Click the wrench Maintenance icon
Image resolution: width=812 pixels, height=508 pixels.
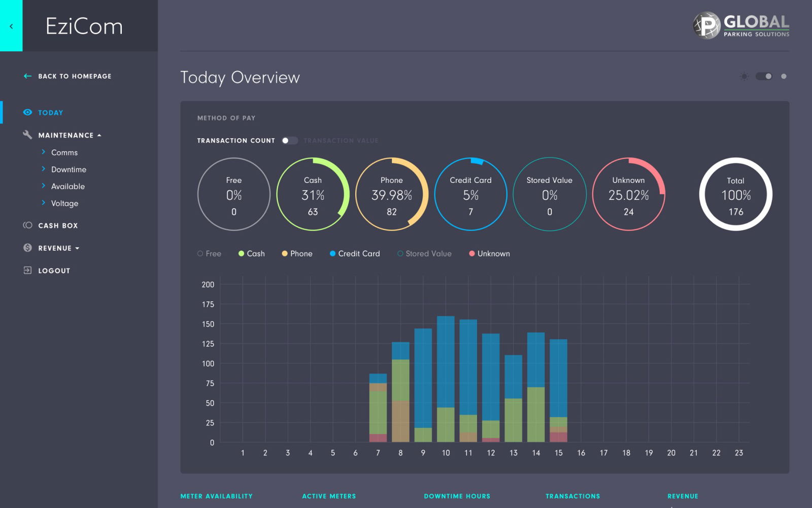[27, 135]
